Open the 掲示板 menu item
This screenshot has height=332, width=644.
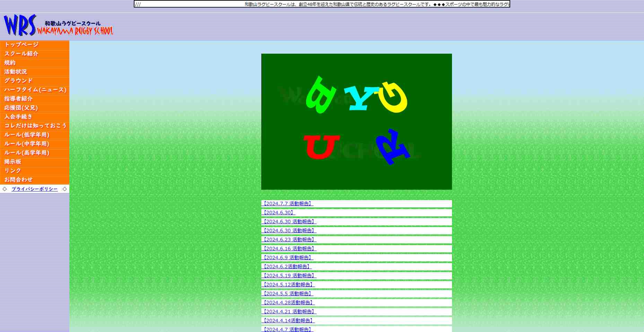(13, 162)
